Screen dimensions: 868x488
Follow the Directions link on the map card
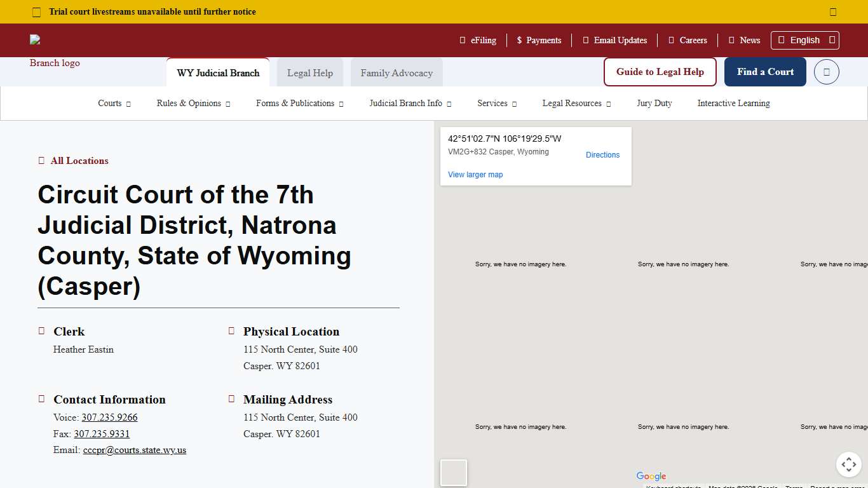(602, 154)
